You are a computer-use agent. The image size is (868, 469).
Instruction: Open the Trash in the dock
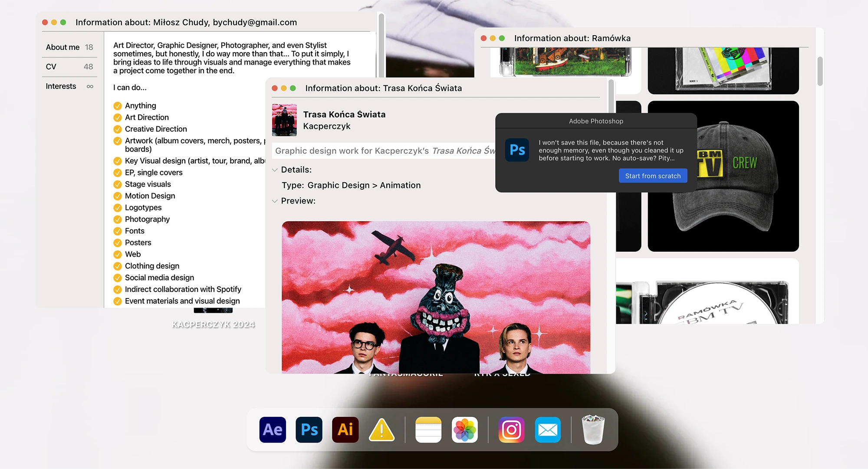click(593, 430)
